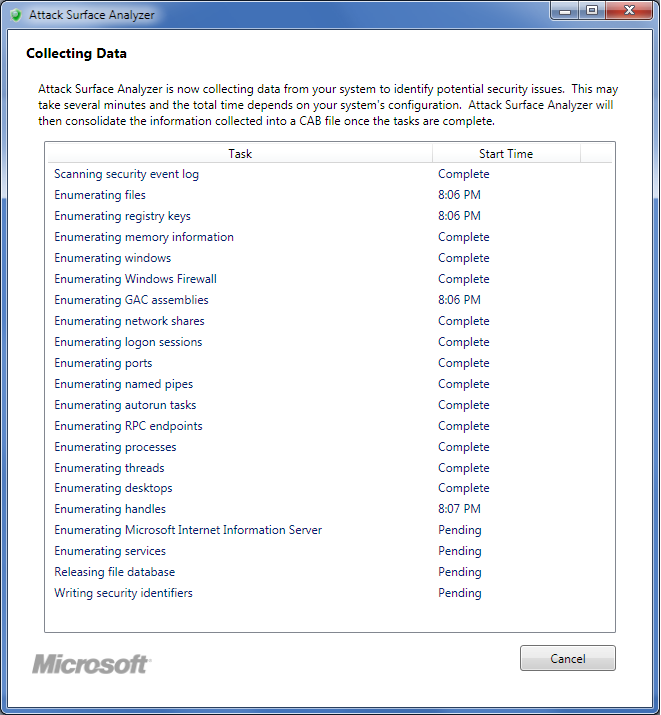Viewport: 661px width, 715px height.
Task: Close the Attack Surface Analyzer window
Action: (x=629, y=11)
